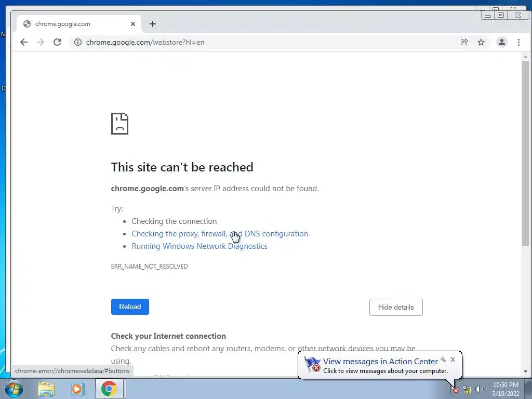Click 'Check your Internet connection' heading
The height and width of the screenshot is (399, 532).
[x=168, y=336]
